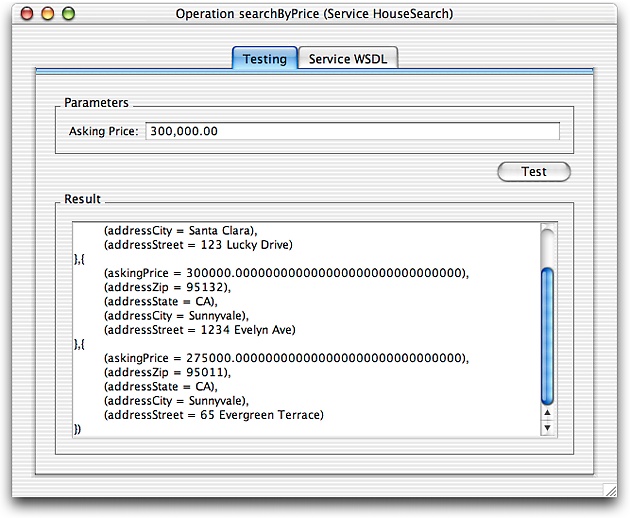Click the blue result scrollbar thumb
Screen dimensions: 630x518
tap(547, 336)
